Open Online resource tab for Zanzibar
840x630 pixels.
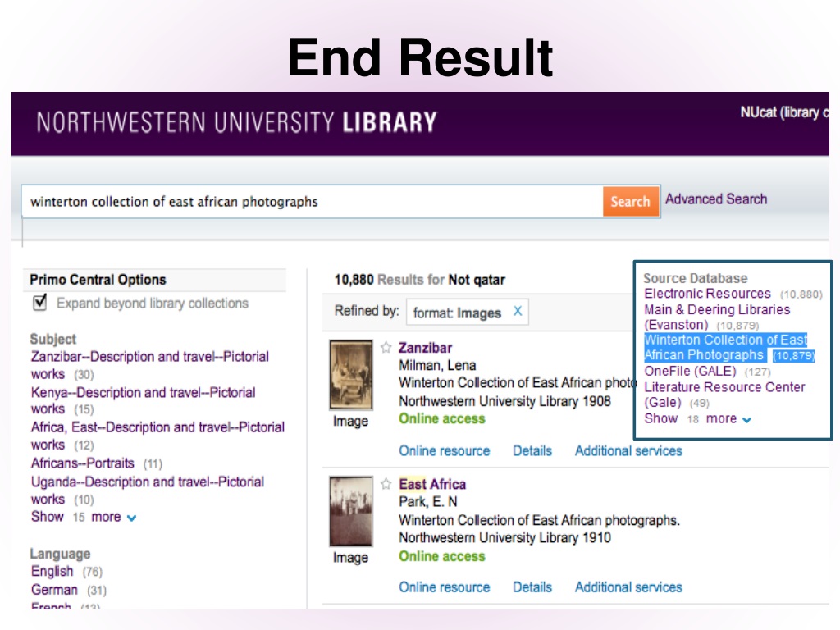coord(444,450)
